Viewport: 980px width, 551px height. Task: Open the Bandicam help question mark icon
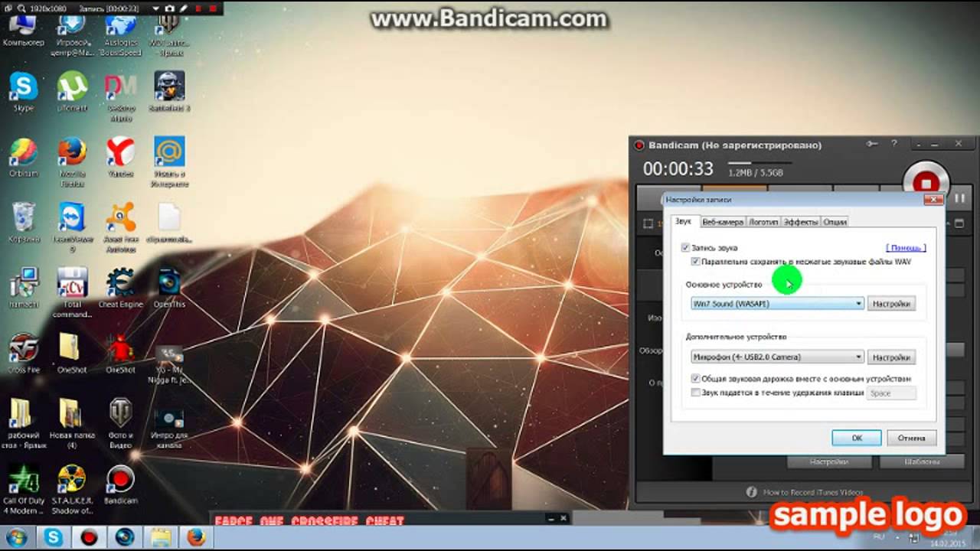click(x=893, y=144)
